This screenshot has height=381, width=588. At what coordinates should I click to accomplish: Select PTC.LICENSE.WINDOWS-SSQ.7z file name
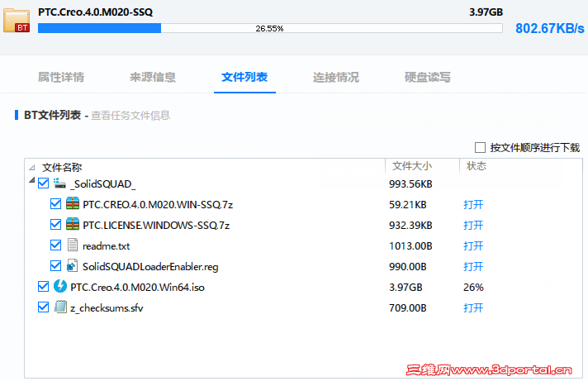(156, 226)
